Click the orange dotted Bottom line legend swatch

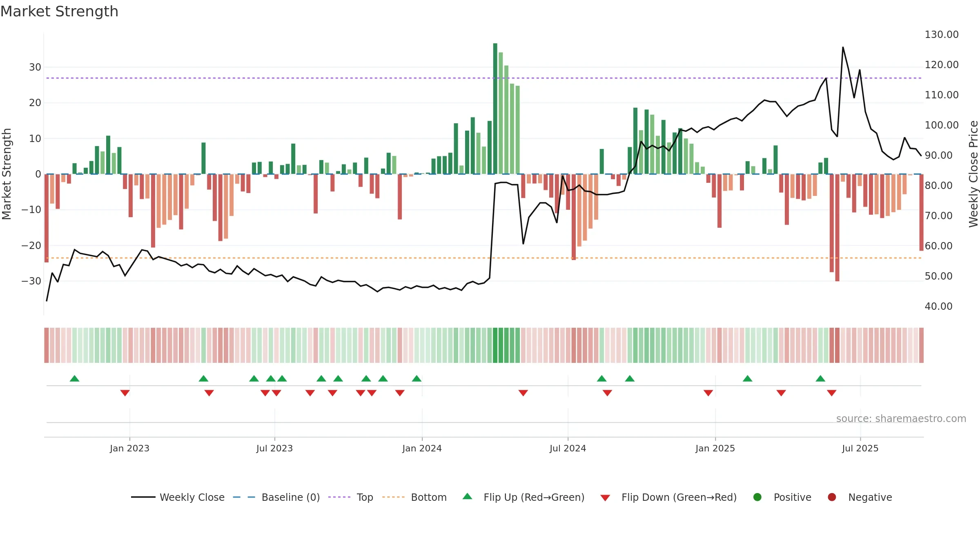[x=393, y=497]
